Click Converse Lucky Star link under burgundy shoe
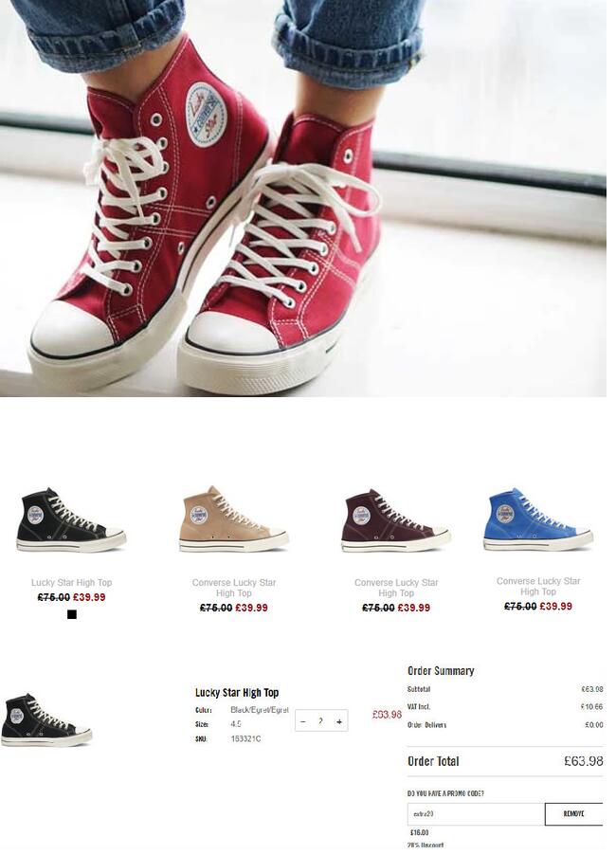 (396, 588)
